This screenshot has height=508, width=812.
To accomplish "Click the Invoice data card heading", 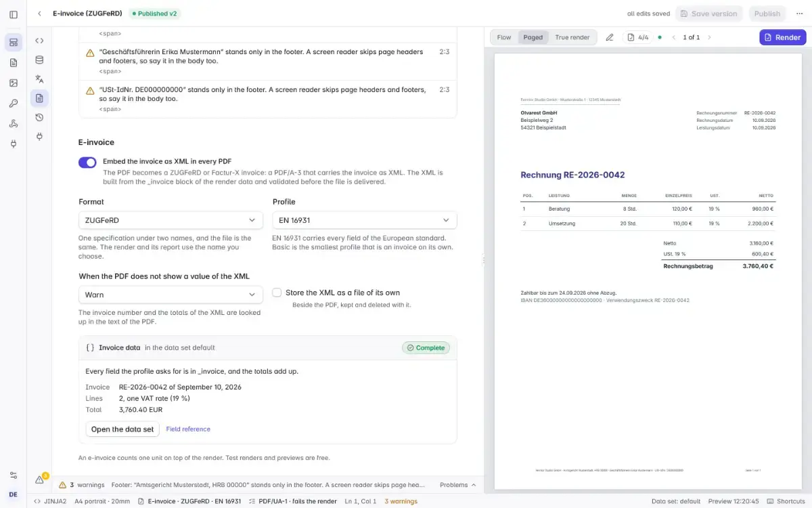I will tap(120, 347).
